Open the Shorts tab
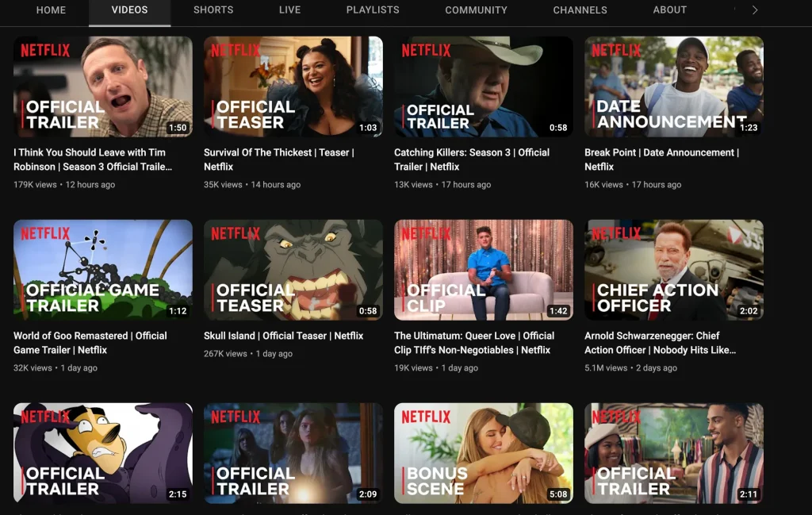The width and height of the screenshot is (812, 515). click(213, 10)
